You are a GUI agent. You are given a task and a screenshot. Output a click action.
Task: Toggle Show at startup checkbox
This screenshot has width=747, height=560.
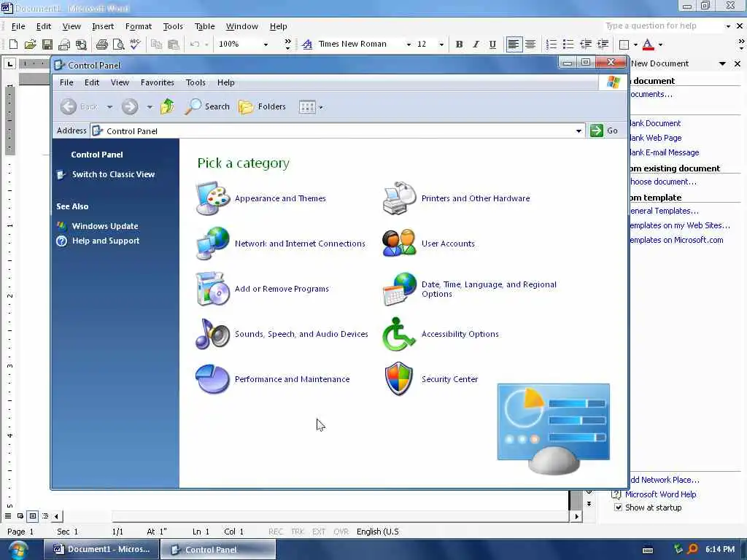click(x=618, y=507)
